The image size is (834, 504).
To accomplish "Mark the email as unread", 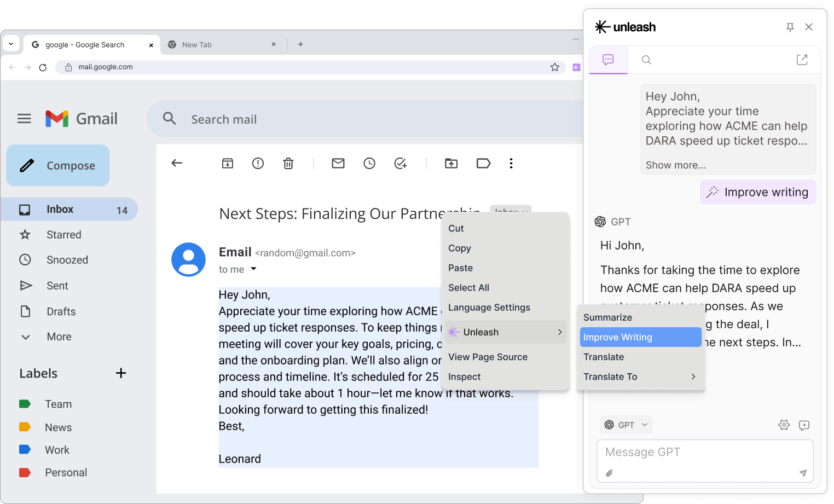I will 338,163.
